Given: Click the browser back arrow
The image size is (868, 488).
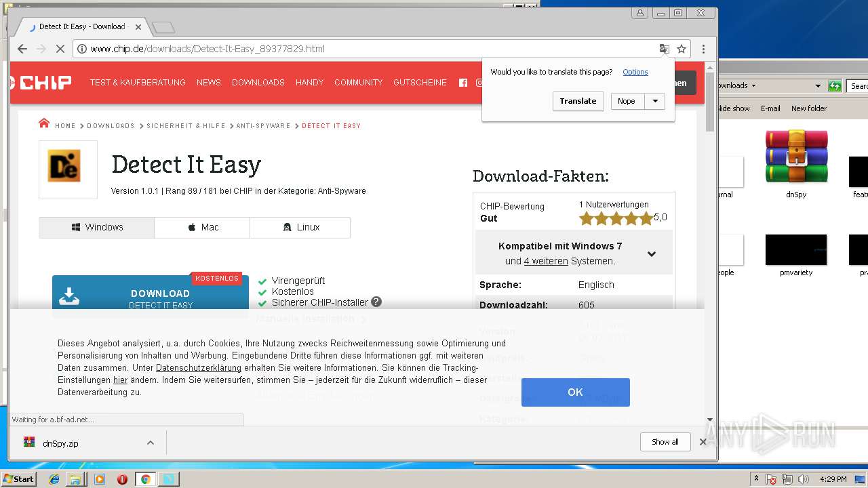Looking at the screenshot, I should pos(22,49).
